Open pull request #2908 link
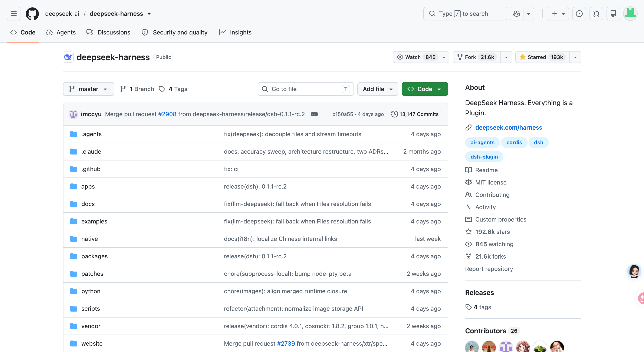 167,114
